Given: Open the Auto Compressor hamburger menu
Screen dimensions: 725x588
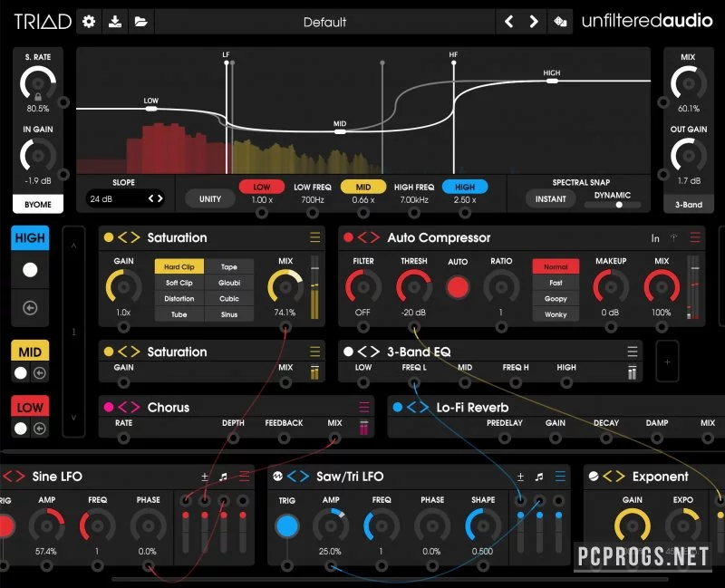Looking at the screenshot, I should (x=695, y=237).
